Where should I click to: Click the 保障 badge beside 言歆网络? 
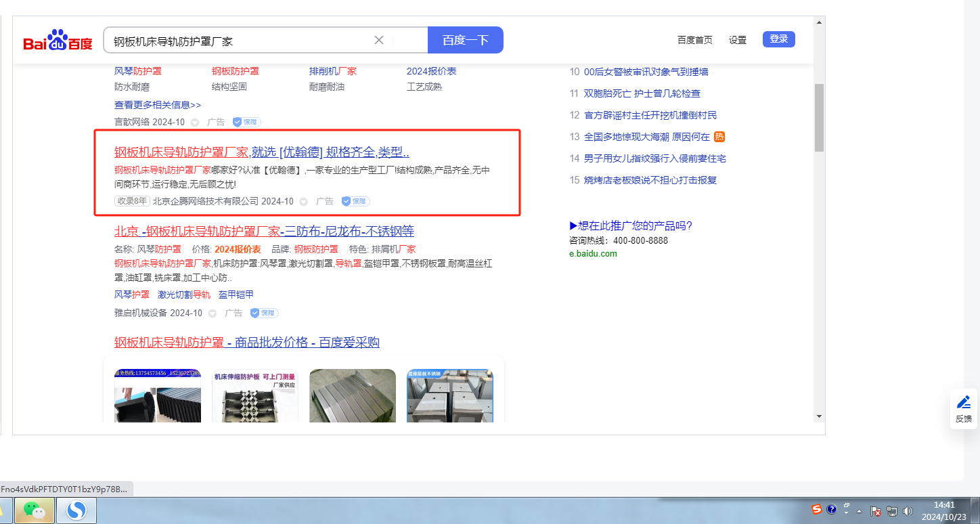[246, 123]
